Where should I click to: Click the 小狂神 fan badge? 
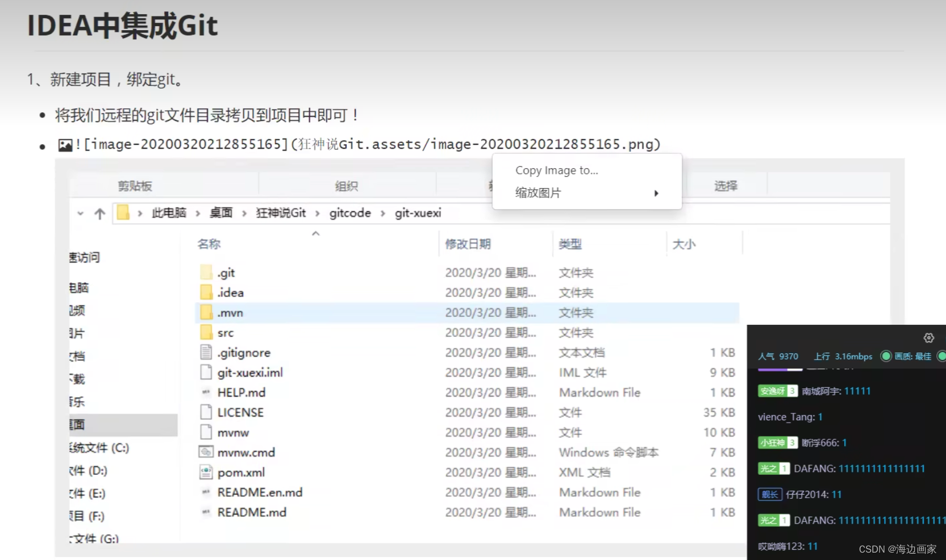pyautogui.click(x=777, y=442)
